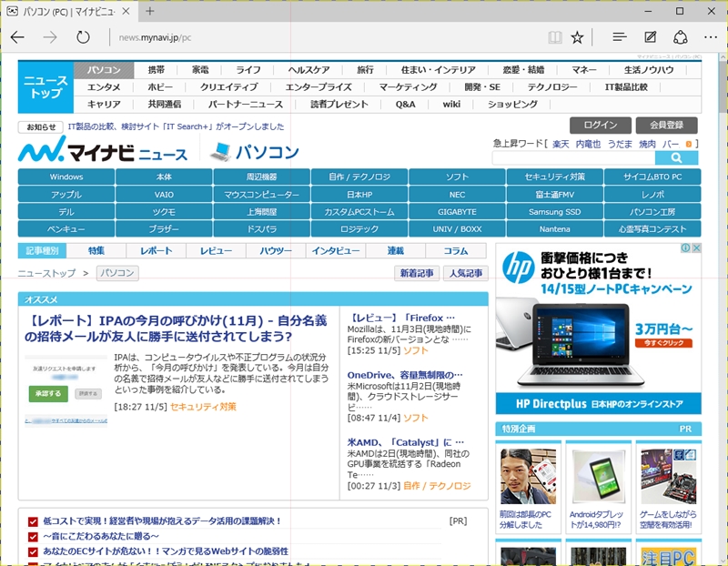The width and height of the screenshot is (728, 566).
Task: Click the 楽天 trending word link
Action: (x=561, y=144)
